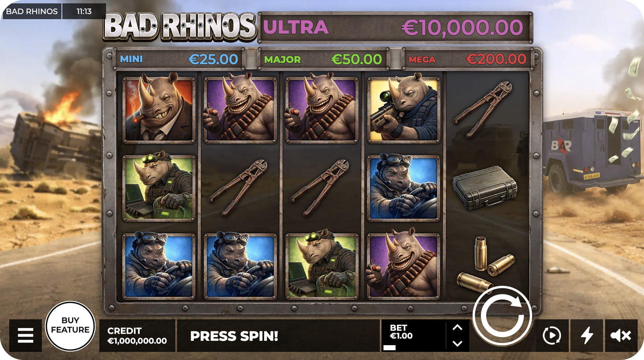Viewport: 644px width, 360px height.
Task: Open the autoplay settings
Action: coord(552,335)
